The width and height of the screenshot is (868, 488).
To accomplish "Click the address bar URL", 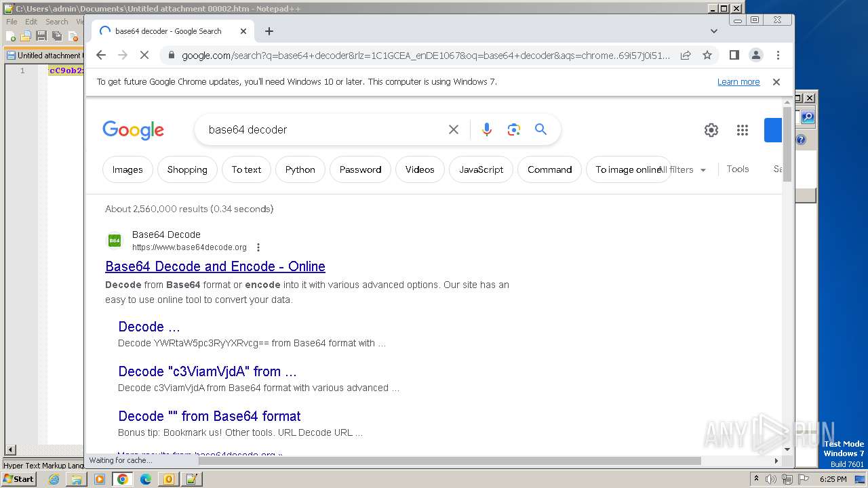I will pyautogui.click(x=425, y=55).
